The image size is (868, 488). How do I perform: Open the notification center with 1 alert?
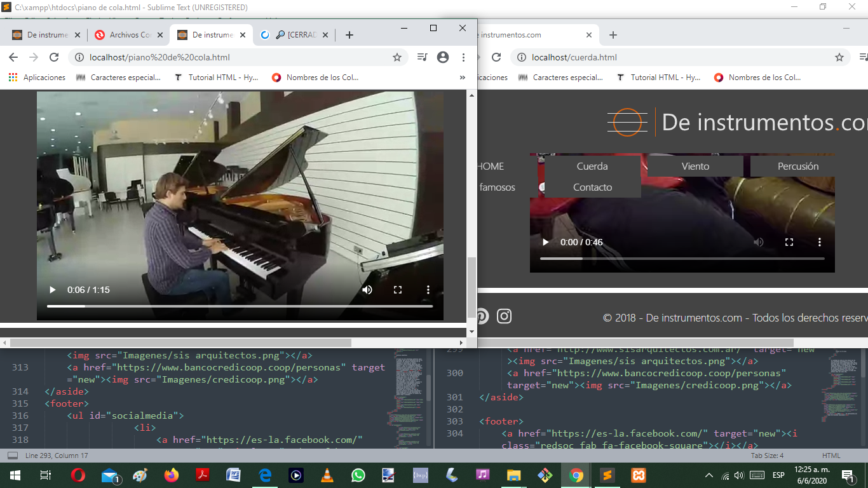point(847,475)
